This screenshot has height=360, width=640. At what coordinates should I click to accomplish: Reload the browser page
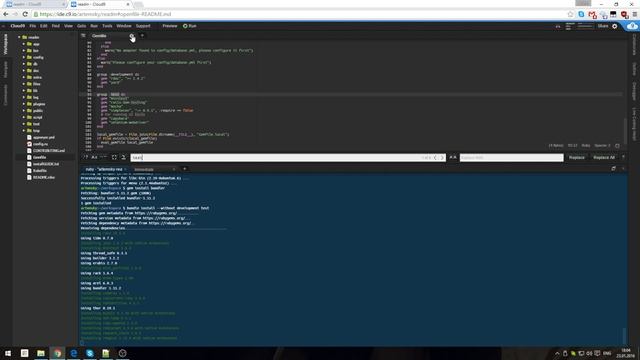[25, 14]
